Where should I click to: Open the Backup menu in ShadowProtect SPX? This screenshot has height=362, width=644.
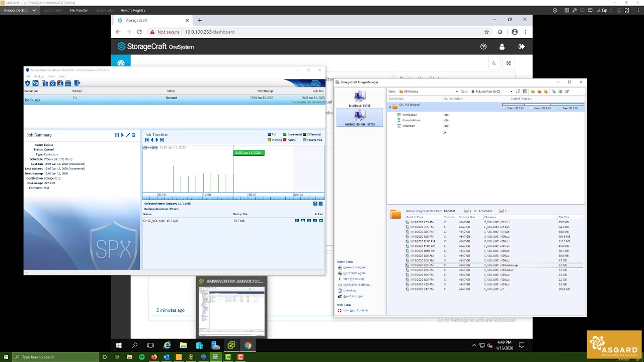coord(39,76)
